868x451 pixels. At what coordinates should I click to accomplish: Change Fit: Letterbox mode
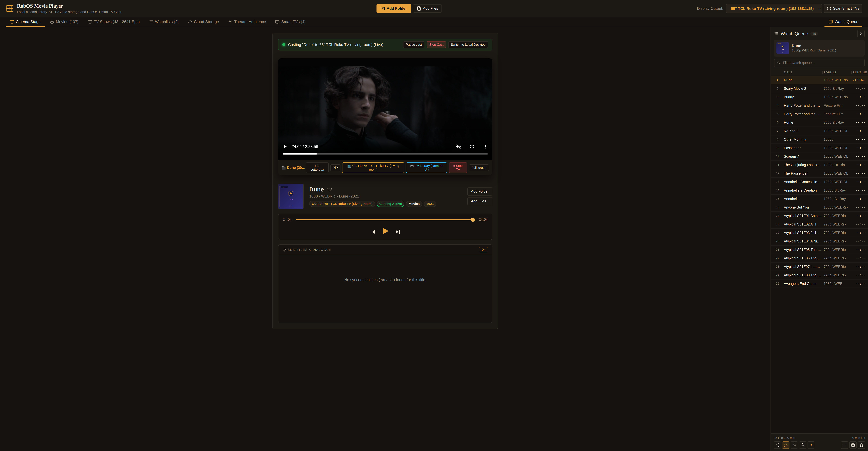(x=317, y=168)
